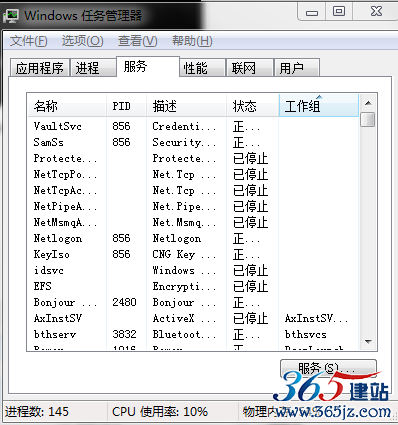Sort by the 状态 column header
Screen dimensions: 398x425
click(x=253, y=106)
